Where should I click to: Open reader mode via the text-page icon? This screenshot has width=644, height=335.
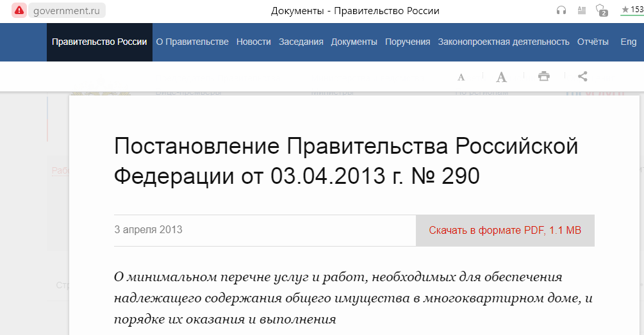coord(581,10)
